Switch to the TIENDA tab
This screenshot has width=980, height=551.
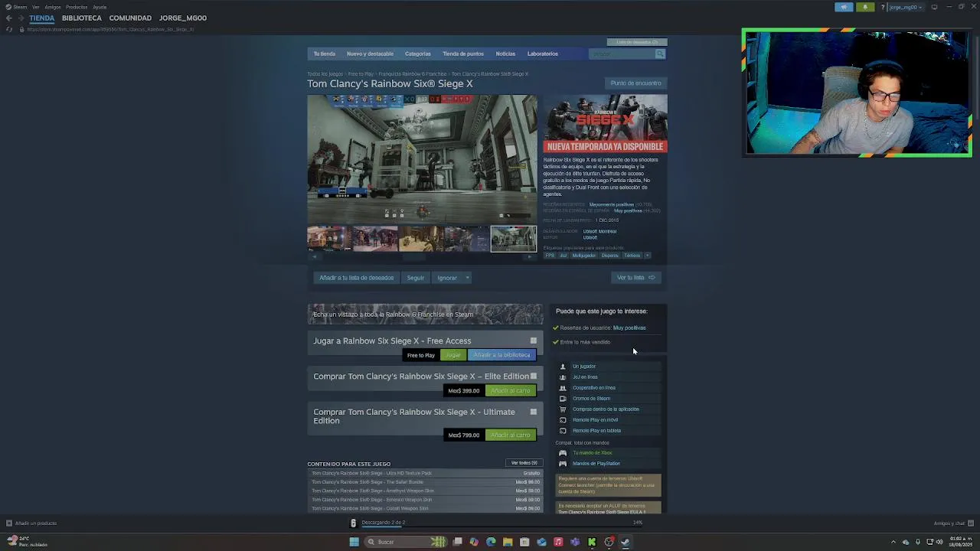tap(42, 18)
